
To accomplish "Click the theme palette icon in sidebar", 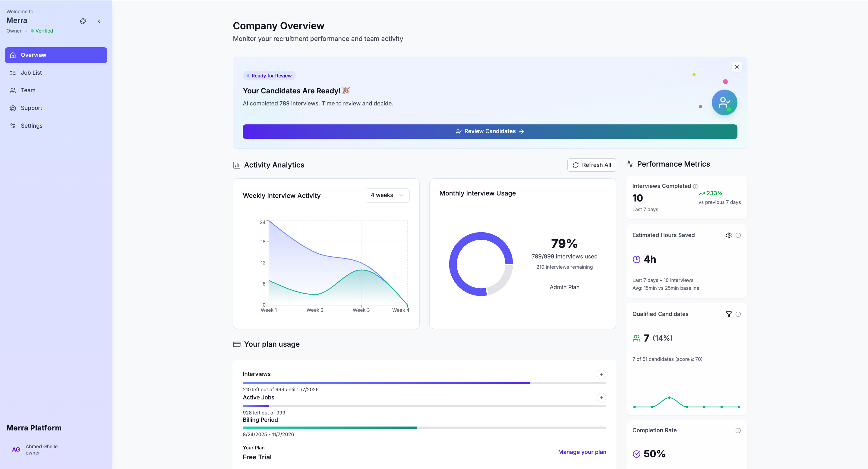I will click(x=83, y=21).
